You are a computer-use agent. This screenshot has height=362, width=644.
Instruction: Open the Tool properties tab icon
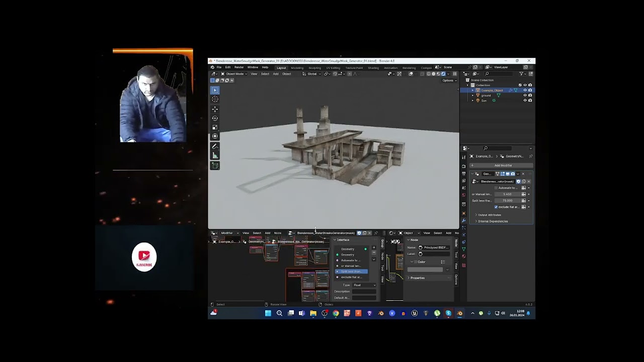coord(464,157)
